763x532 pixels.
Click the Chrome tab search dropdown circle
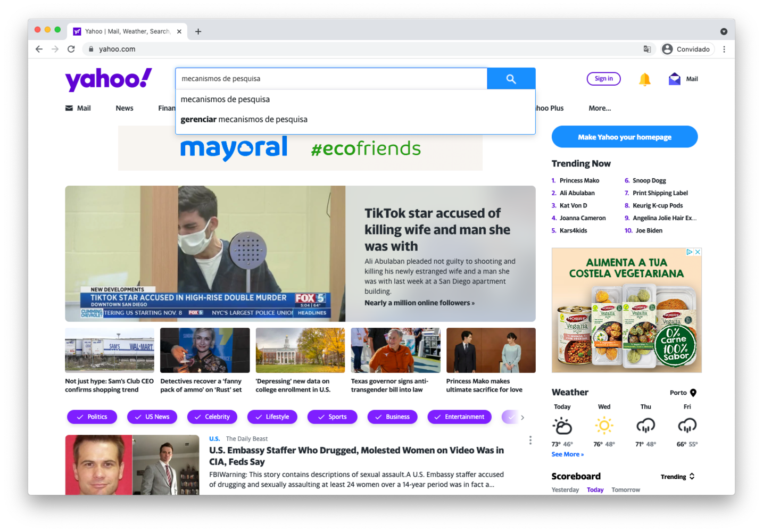(724, 31)
